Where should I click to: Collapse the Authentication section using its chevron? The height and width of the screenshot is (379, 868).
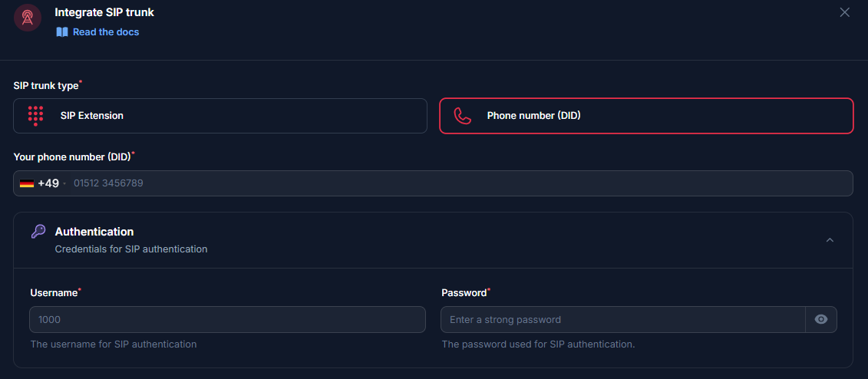point(830,240)
